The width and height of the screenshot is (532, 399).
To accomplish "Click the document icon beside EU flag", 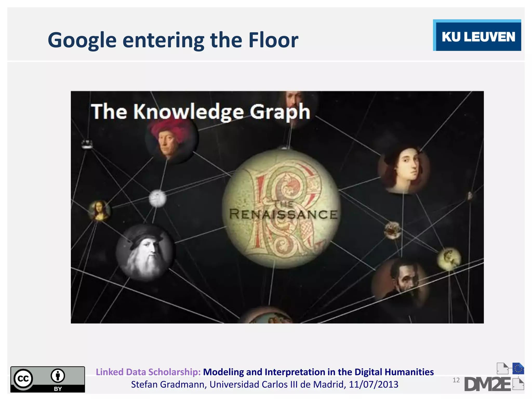I will (502, 368).
